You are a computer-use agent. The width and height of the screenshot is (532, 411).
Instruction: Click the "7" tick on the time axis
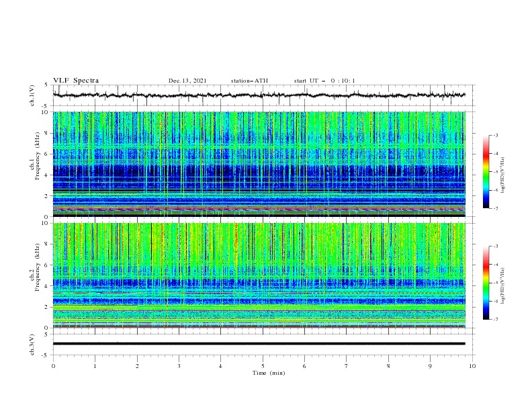(347, 366)
